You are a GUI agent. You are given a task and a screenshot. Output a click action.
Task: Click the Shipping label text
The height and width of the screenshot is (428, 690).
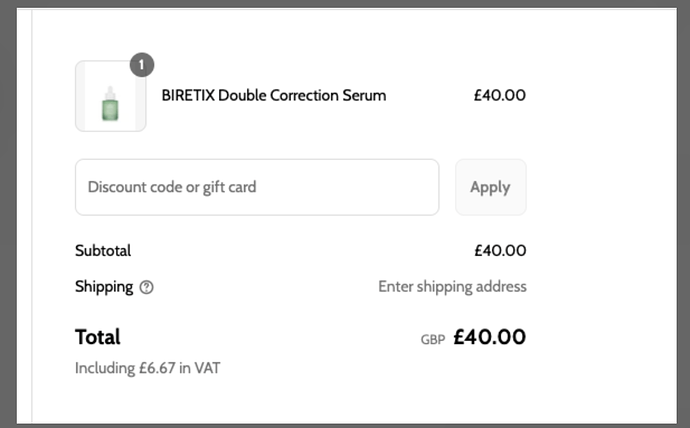point(104,287)
